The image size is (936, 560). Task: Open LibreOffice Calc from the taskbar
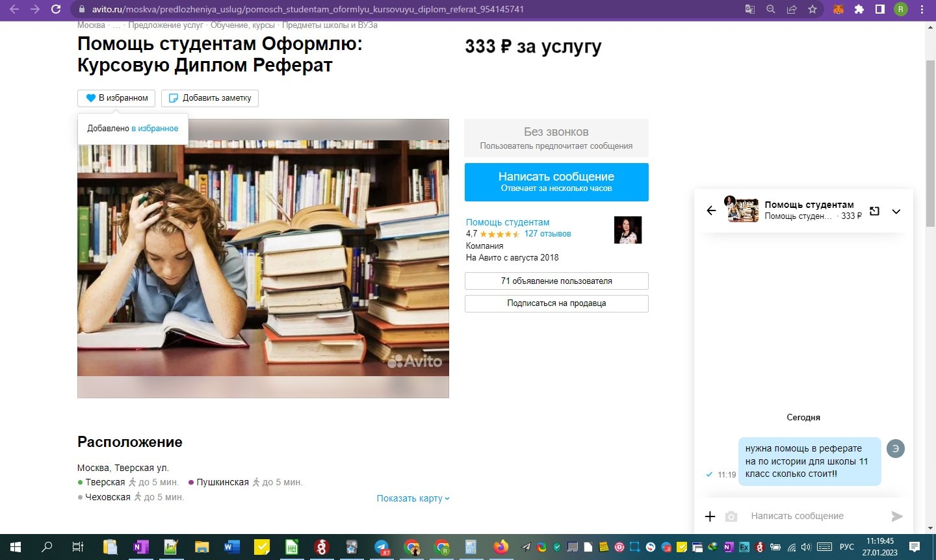(292, 547)
